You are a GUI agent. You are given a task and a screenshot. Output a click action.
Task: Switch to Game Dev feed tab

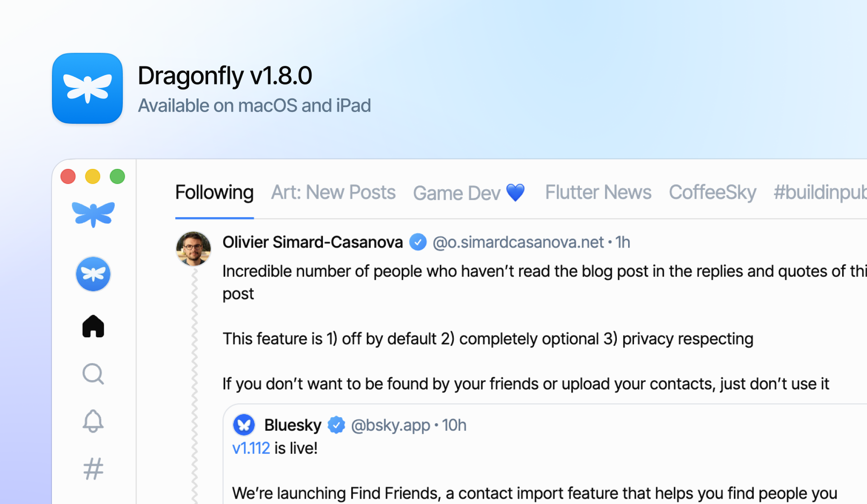click(x=469, y=193)
